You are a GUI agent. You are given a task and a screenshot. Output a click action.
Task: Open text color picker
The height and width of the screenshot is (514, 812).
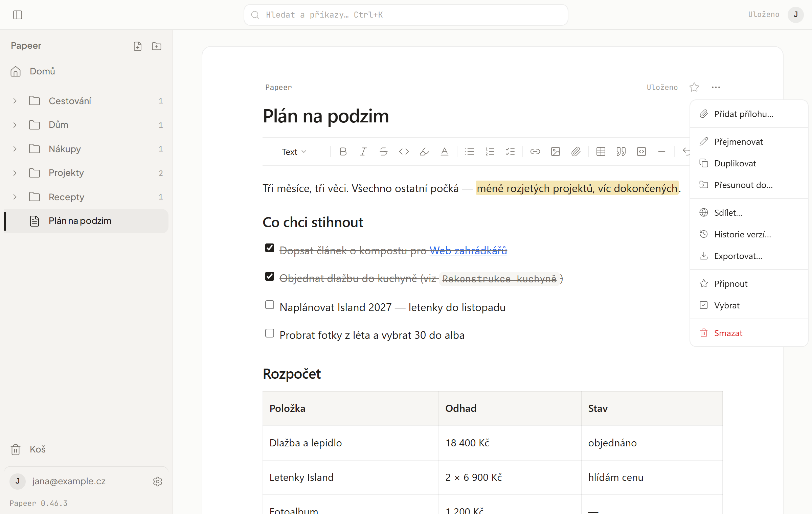(x=445, y=151)
